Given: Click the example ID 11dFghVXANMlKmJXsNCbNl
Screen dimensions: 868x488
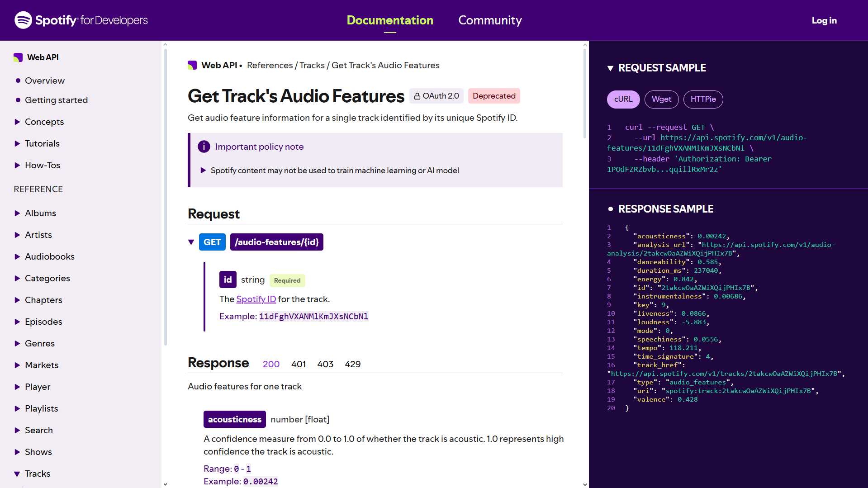Looking at the screenshot, I should (313, 316).
